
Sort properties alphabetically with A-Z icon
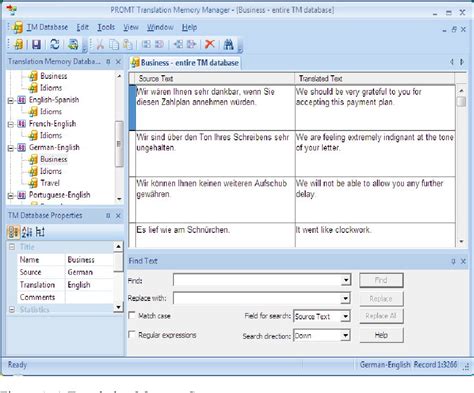27,232
